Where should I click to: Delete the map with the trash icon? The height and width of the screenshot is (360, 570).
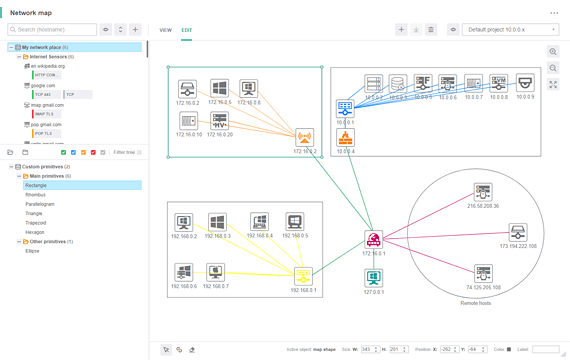[431, 30]
